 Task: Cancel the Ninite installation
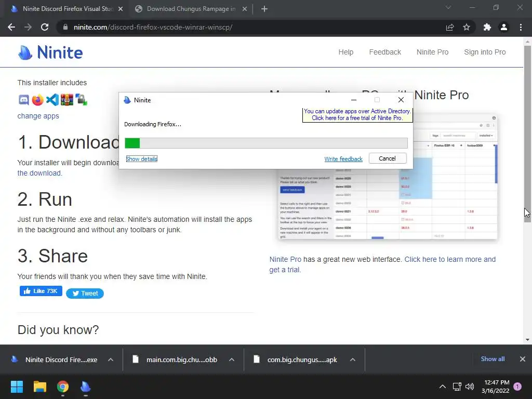388,158
